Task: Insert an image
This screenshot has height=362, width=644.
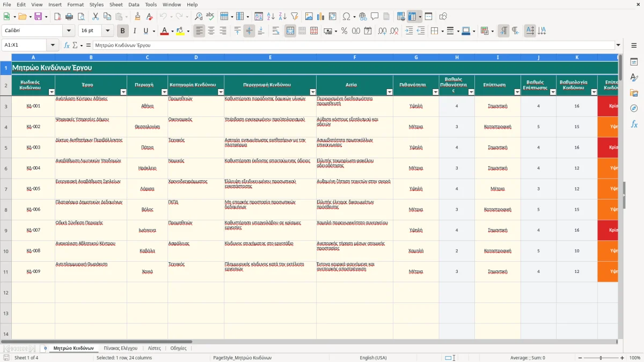Action: click(309, 17)
